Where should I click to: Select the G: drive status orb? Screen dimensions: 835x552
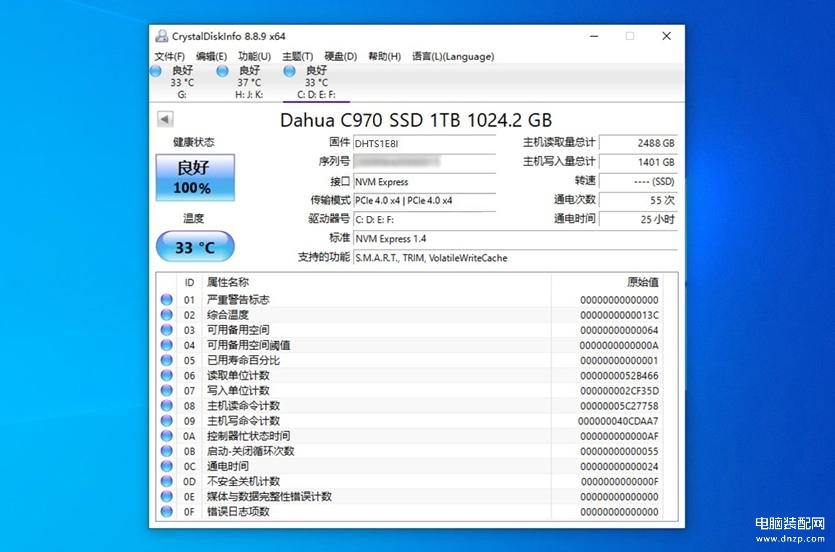156,71
